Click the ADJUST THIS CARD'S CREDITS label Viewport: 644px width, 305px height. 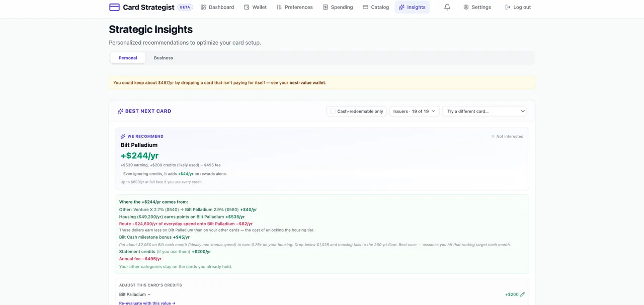tap(150, 285)
